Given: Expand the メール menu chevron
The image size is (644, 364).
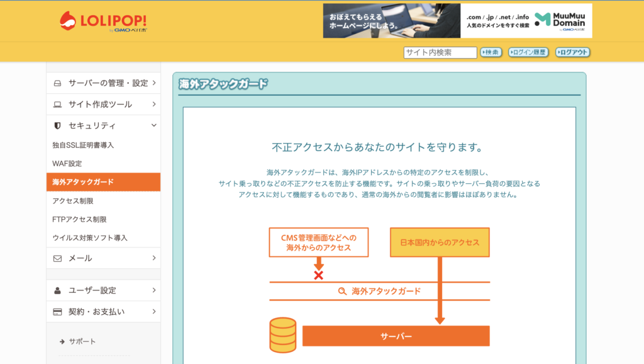Looking at the screenshot, I should tap(153, 258).
